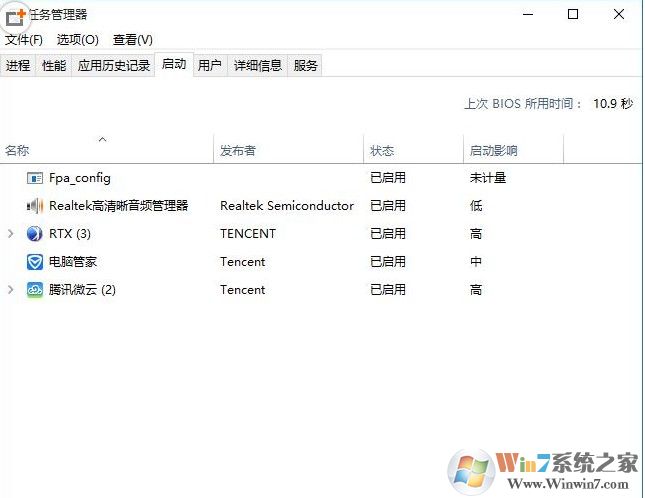Switch to the 性能 tab
Screen dimensions: 645x498
click(54, 65)
